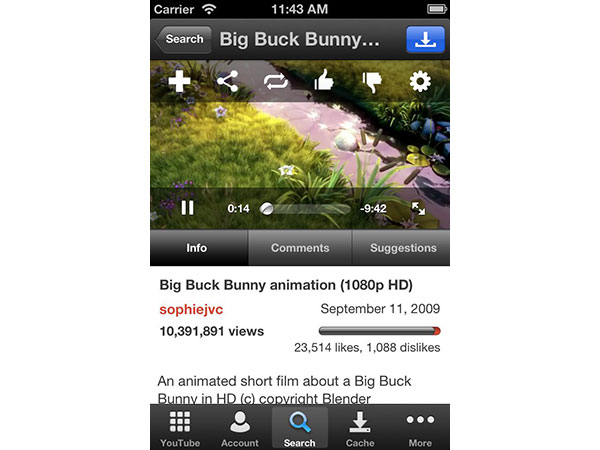Open uploader sophiejvc channel link
The width and height of the screenshot is (600, 450).
[191, 309]
